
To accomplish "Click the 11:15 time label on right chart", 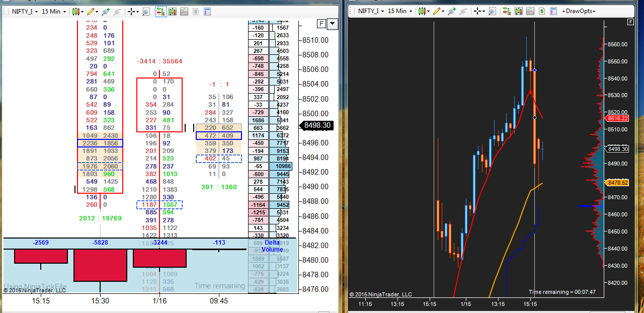I will point(365,304).
